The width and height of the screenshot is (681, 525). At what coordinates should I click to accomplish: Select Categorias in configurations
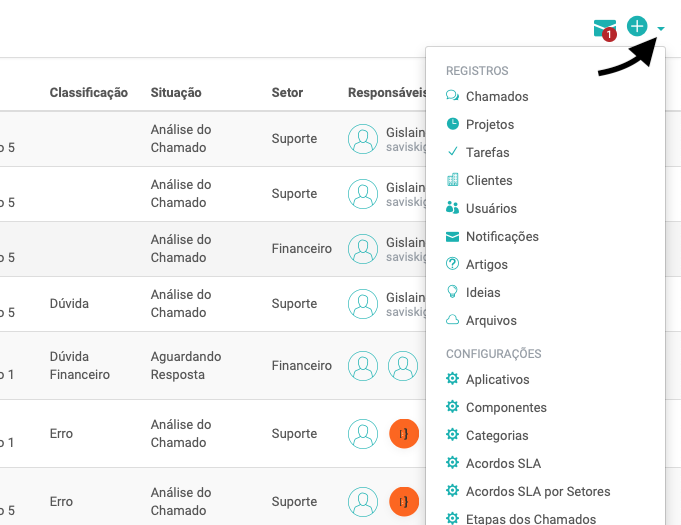(x=497, y=436)
